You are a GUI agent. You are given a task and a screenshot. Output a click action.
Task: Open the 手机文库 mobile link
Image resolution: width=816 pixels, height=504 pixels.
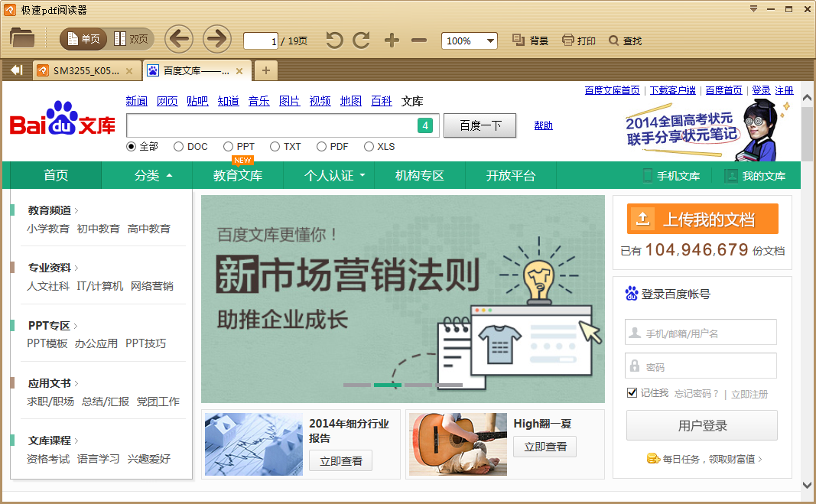click(672, 176)
